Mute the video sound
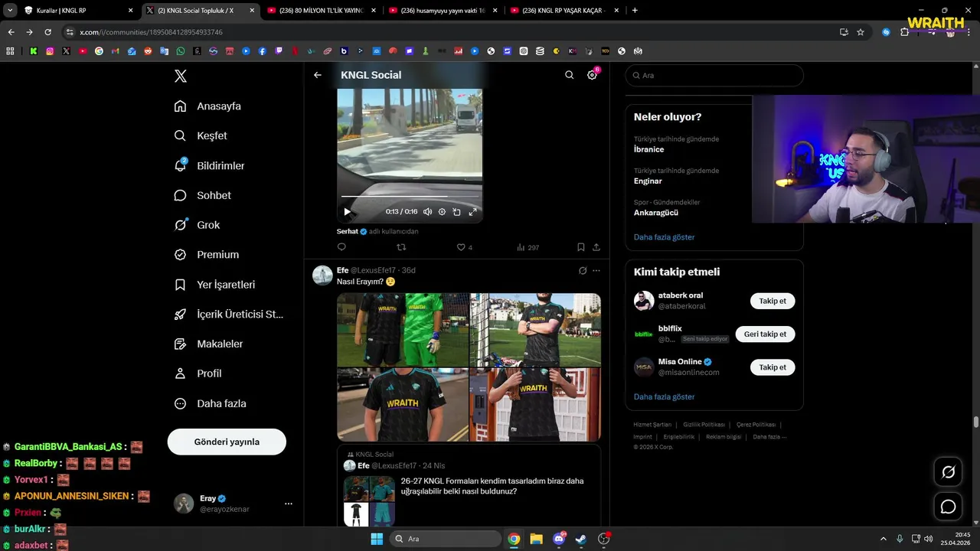The height and width of the screenshot is (551, 980). click(427, 212)
